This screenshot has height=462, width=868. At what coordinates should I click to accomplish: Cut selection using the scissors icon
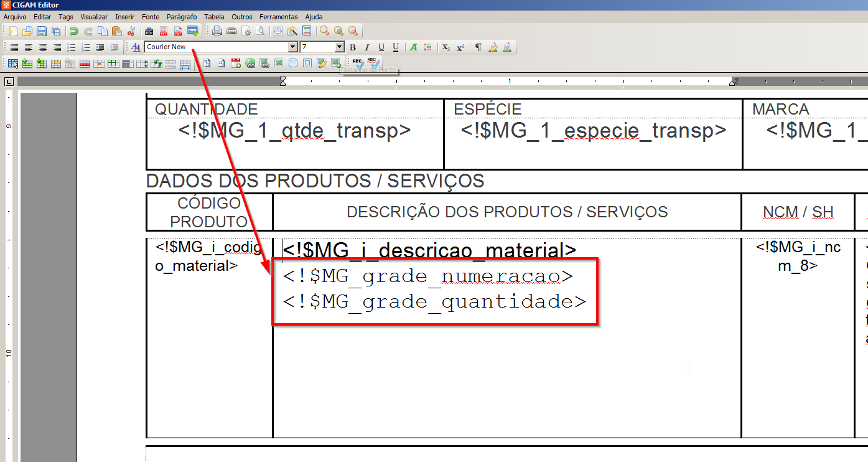click(131, 31)
